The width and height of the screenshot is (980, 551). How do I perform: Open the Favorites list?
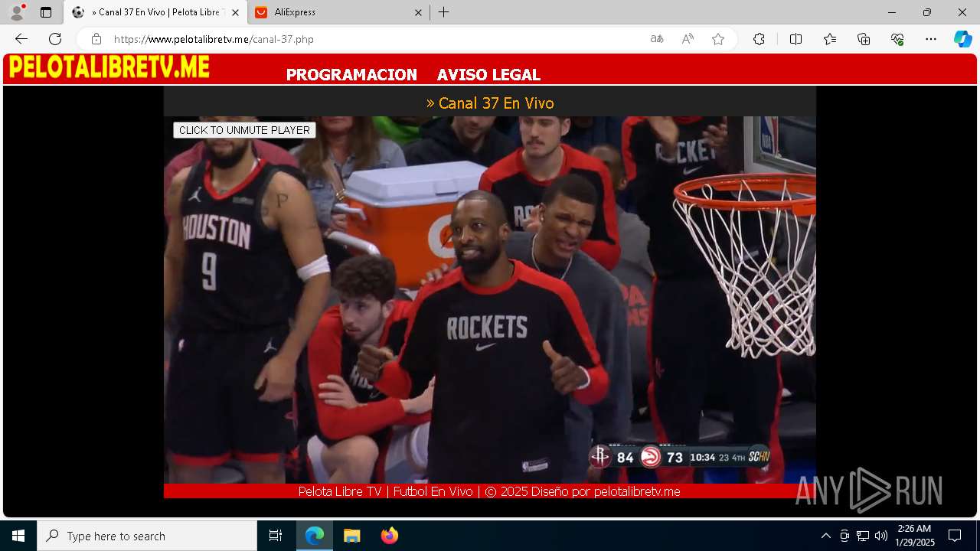830,39
